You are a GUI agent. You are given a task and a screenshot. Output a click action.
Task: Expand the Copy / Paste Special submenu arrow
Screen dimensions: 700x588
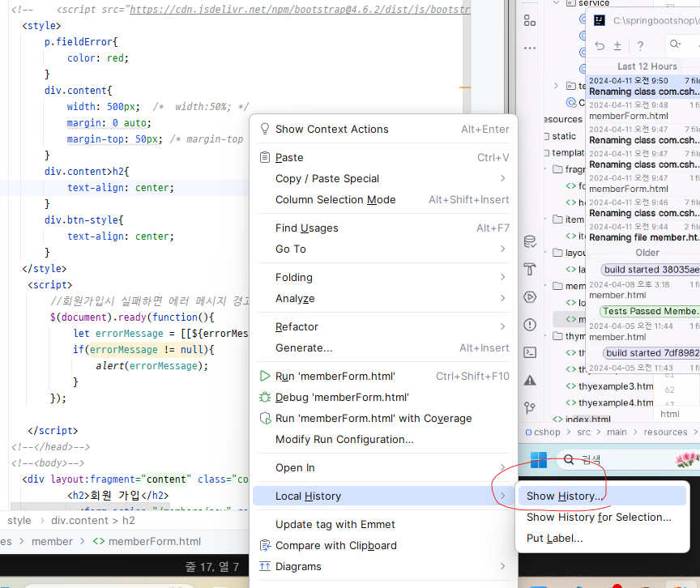tap(502, 178)
